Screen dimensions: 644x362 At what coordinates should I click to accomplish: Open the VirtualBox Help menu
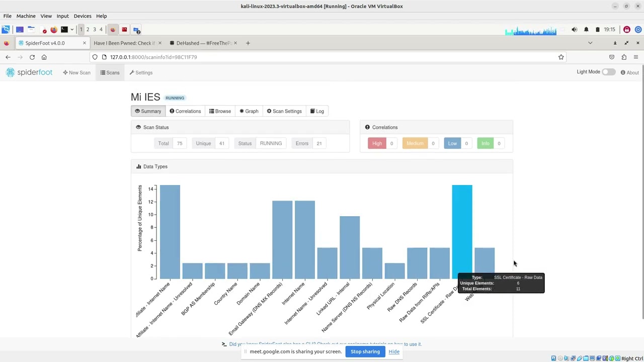coord(101,16)
